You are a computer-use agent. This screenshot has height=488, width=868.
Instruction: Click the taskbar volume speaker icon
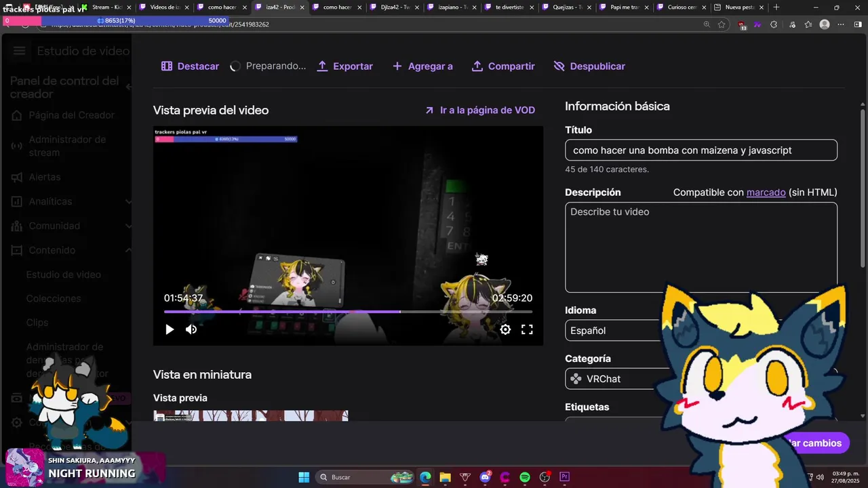821,477
